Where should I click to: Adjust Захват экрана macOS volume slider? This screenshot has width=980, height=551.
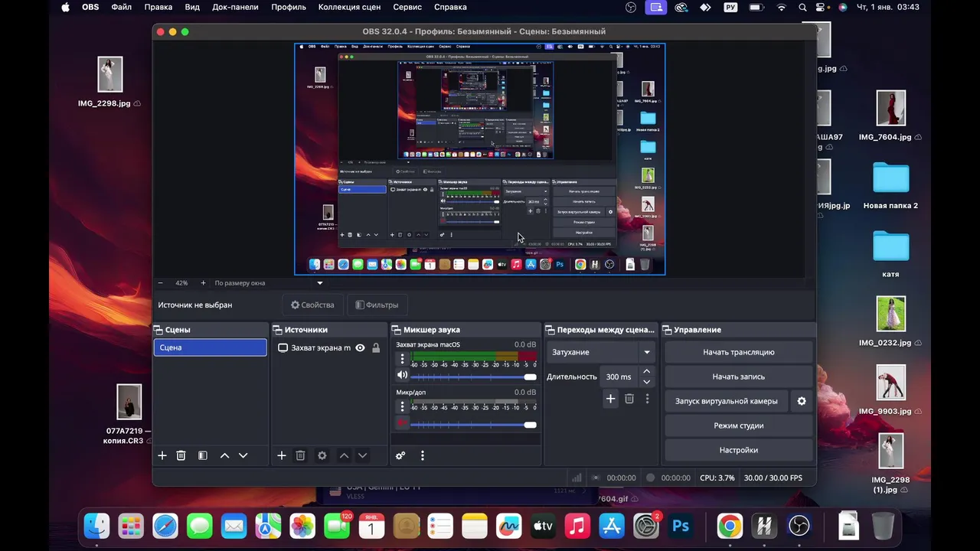pyautogui.click(x=473, y=377)
